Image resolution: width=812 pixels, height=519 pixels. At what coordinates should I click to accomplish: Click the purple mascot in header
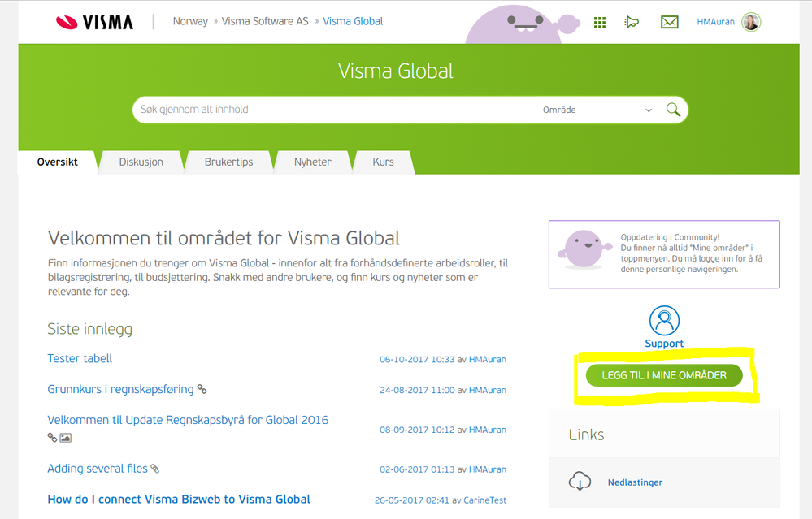[x=522, y=24]
